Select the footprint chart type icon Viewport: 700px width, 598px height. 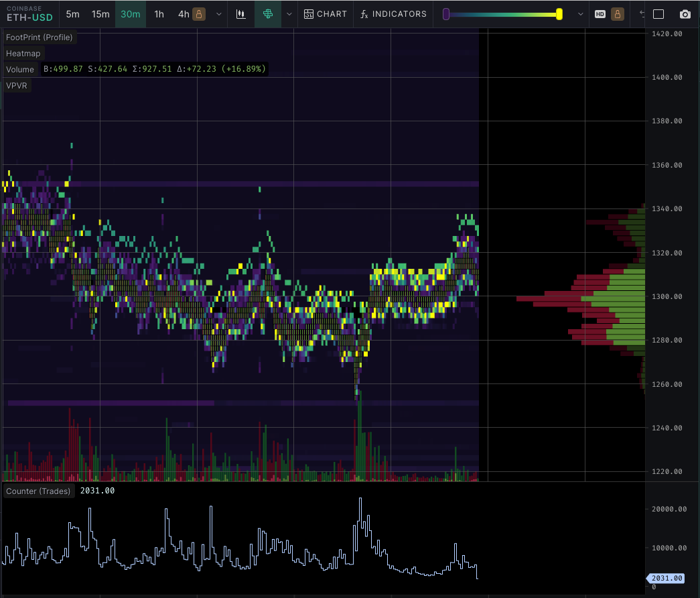coord(268,14)
